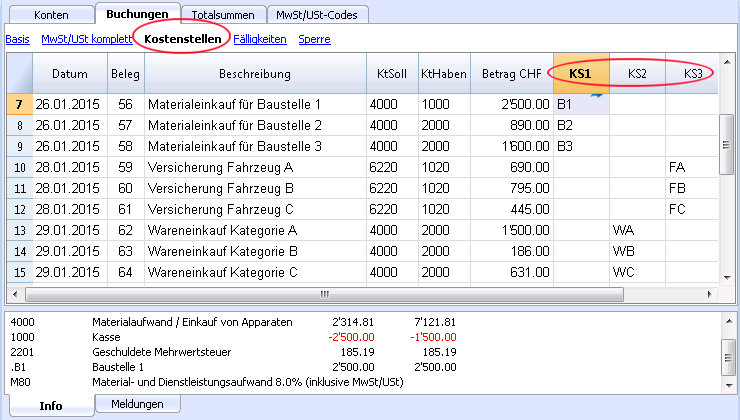Click the KtHaben column header

444,74
